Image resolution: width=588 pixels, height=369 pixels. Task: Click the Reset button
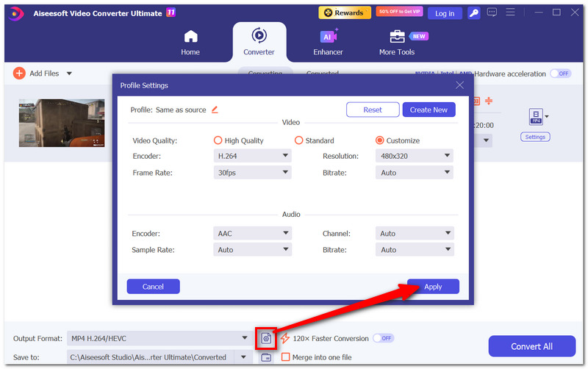click(373, 110)
